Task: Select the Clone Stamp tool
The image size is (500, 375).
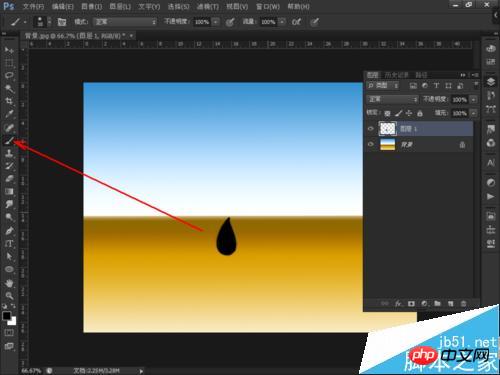Action: pos(9,153)
